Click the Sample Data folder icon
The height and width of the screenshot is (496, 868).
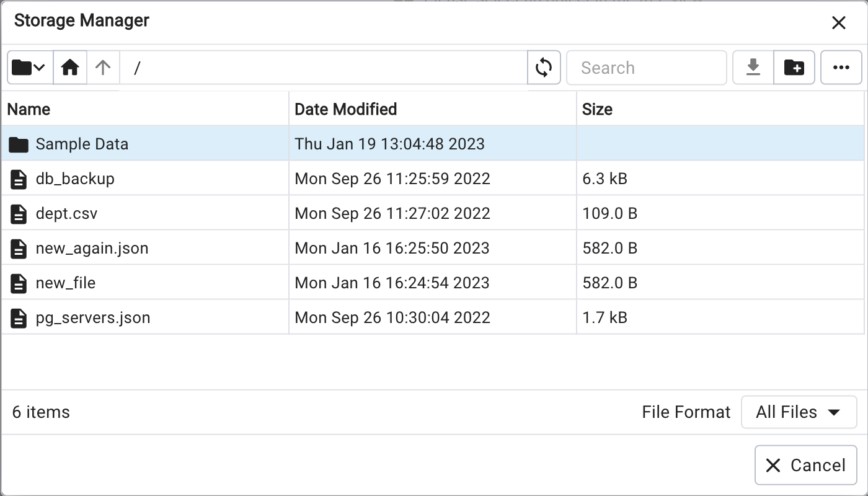(19, 144)
